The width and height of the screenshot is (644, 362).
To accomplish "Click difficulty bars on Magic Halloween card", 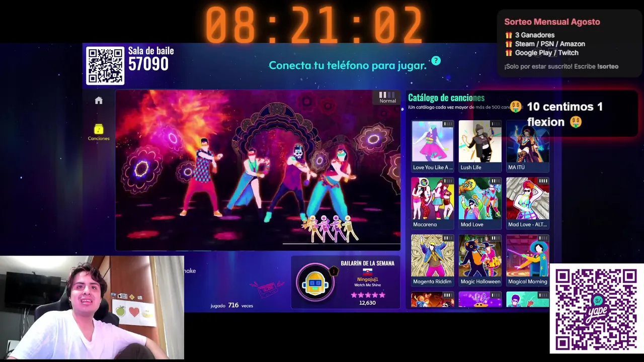I will tap(495, 238).
